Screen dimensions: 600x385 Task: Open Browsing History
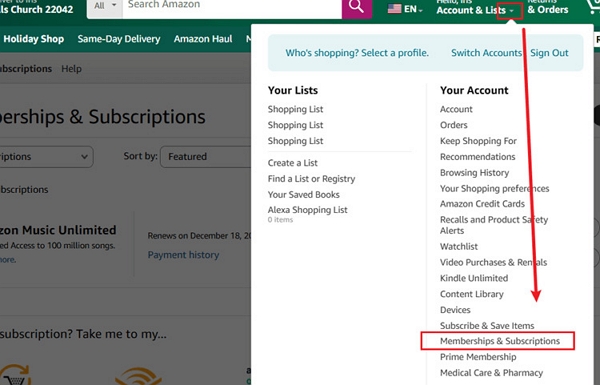click(474, 173)
